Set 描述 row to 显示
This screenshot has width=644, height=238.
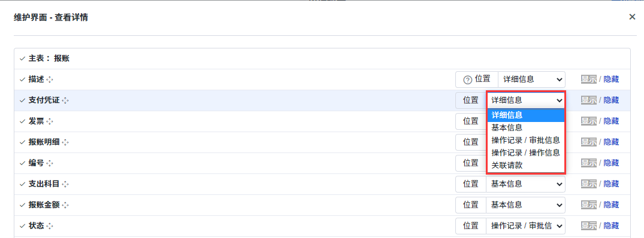tap(588, 79)
